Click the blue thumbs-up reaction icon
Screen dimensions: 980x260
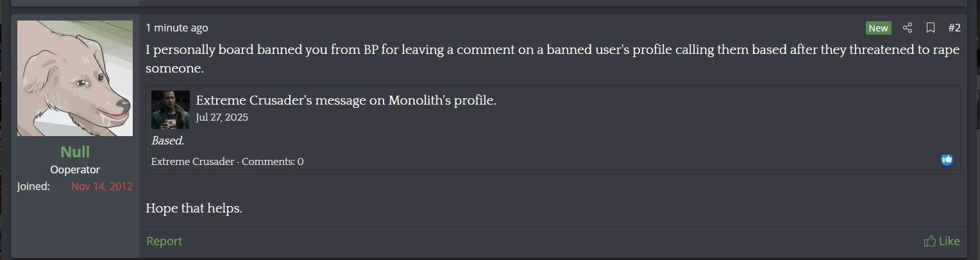click(x=947, y=159)
